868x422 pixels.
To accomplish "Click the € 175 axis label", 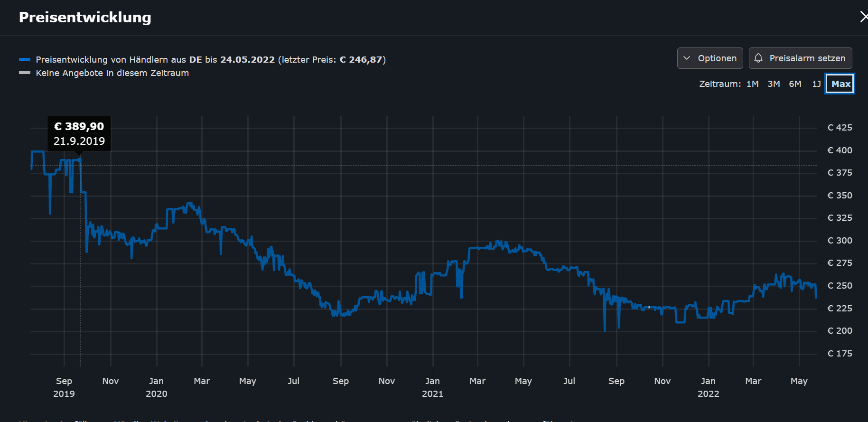I will pyautogui.click(x=840, y=354).
